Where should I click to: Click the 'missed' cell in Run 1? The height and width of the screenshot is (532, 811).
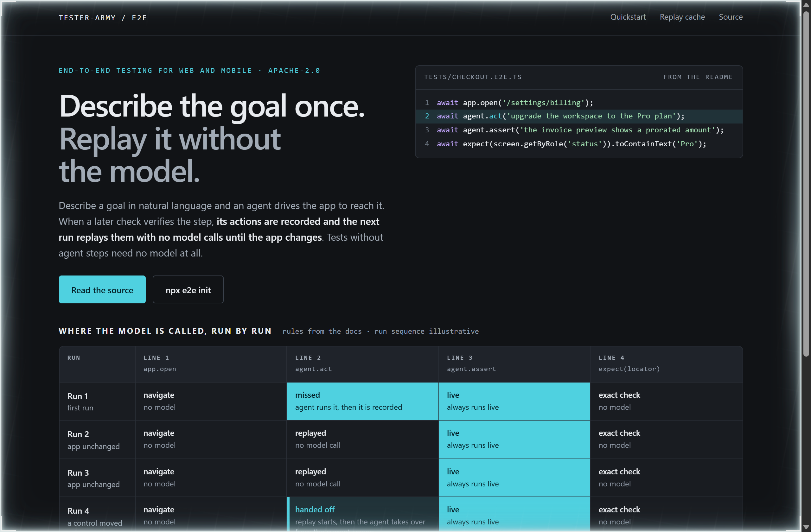(362, 401)
